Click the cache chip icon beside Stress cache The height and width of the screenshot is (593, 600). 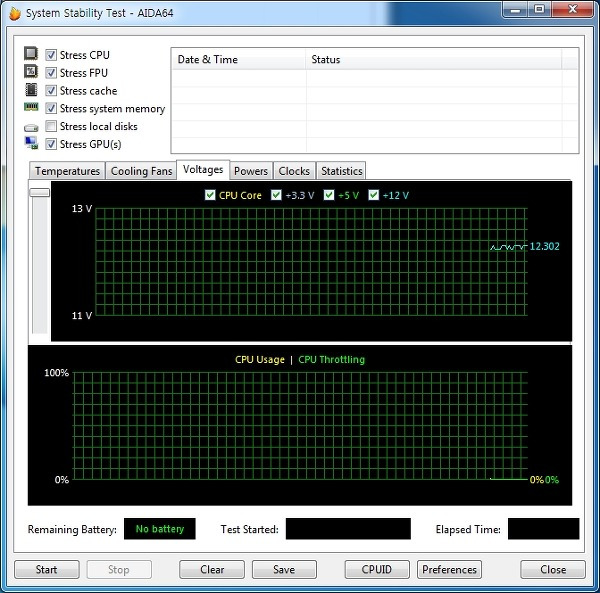pos(31,90)
